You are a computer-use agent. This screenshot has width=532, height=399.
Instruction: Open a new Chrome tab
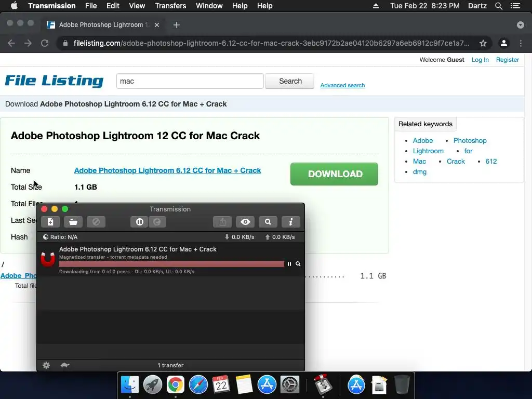[x=177, y=25]
